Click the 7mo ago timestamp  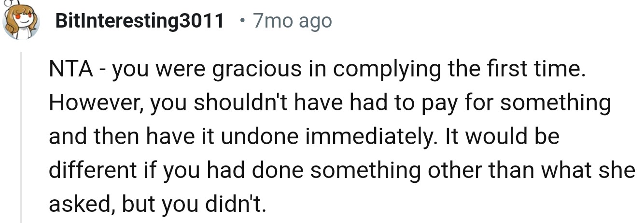[293, 21]
